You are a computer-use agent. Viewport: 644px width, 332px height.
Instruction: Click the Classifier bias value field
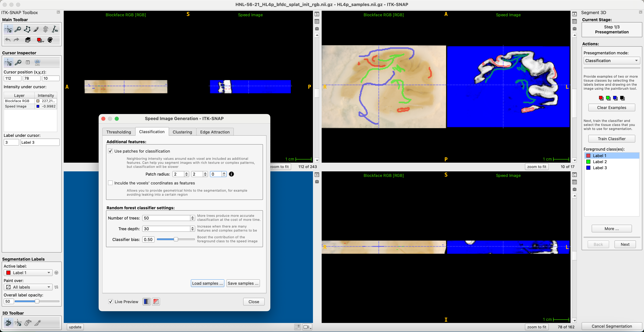148,239
